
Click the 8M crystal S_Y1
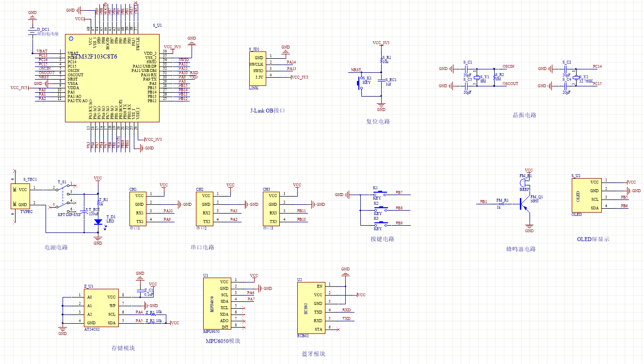[x=478, y=78]
